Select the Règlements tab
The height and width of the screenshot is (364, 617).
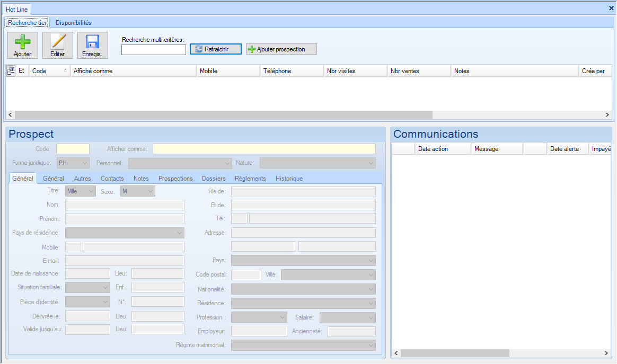tap(250, 179)
